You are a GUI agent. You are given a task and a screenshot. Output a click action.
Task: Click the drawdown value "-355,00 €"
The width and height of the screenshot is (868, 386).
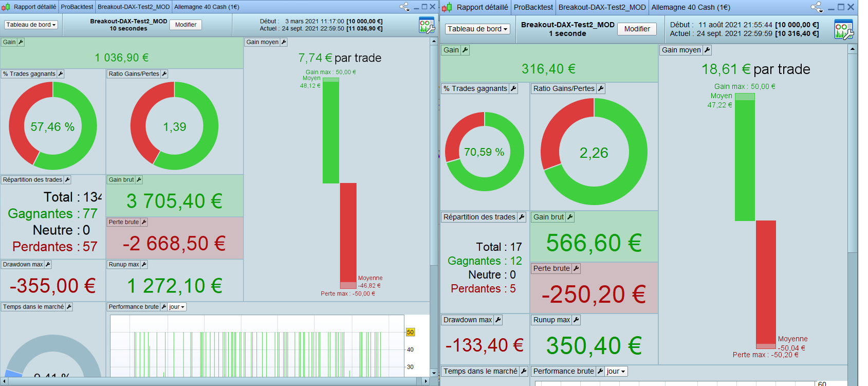click(53, 286)
